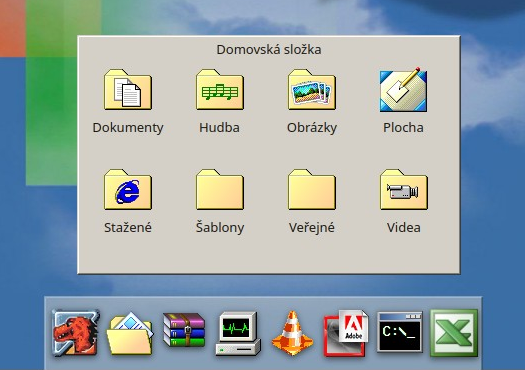Open the Stažené downloads folder

click(x=128, y=190)
